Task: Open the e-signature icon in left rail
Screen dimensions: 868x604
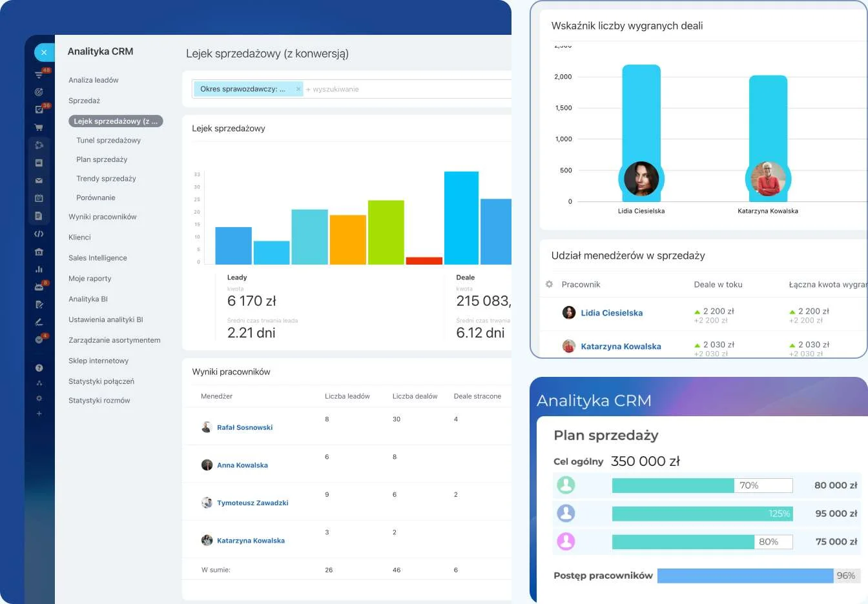Action: pyautogui.click(x=39, y=322)
